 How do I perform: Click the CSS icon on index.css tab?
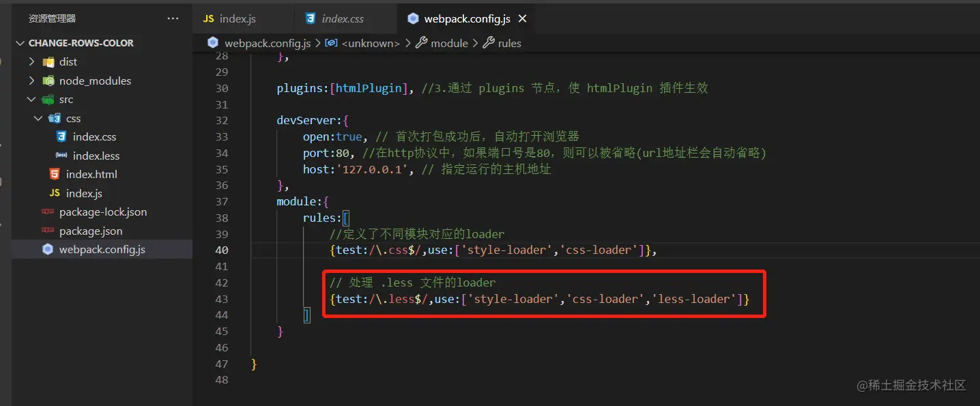pyautogui.click(x=311, y=18)
